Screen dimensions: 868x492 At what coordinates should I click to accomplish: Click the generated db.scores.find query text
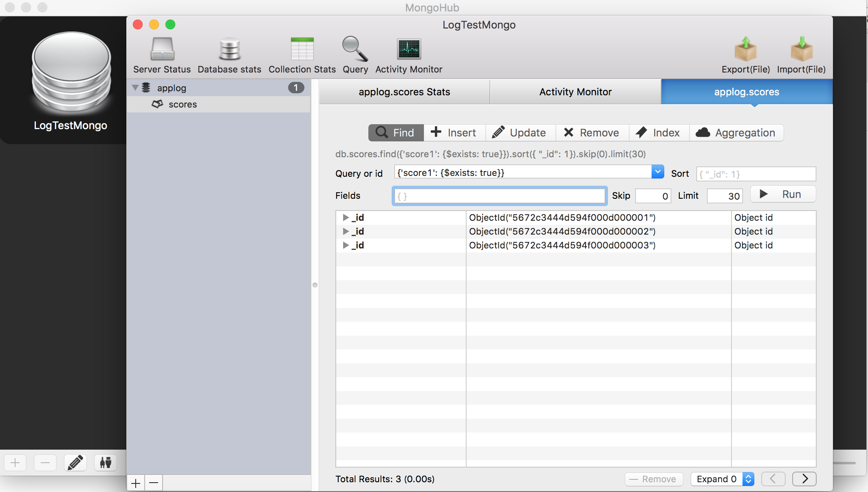[491, 154]
